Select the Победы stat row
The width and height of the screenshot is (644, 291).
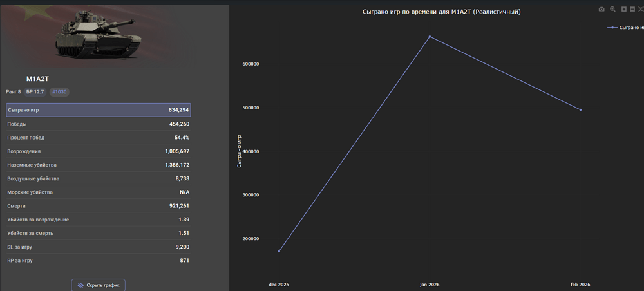pos(99,124)
